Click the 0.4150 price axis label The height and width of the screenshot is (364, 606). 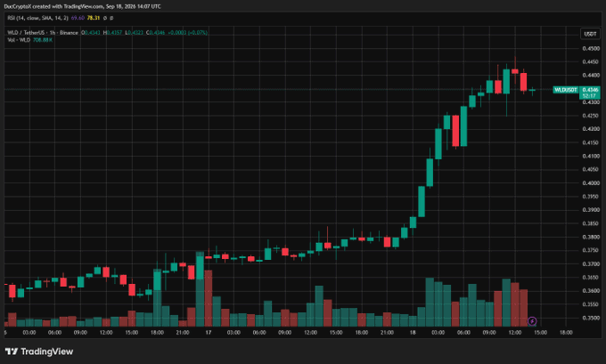pyautogui.click(x=591, y=142)
